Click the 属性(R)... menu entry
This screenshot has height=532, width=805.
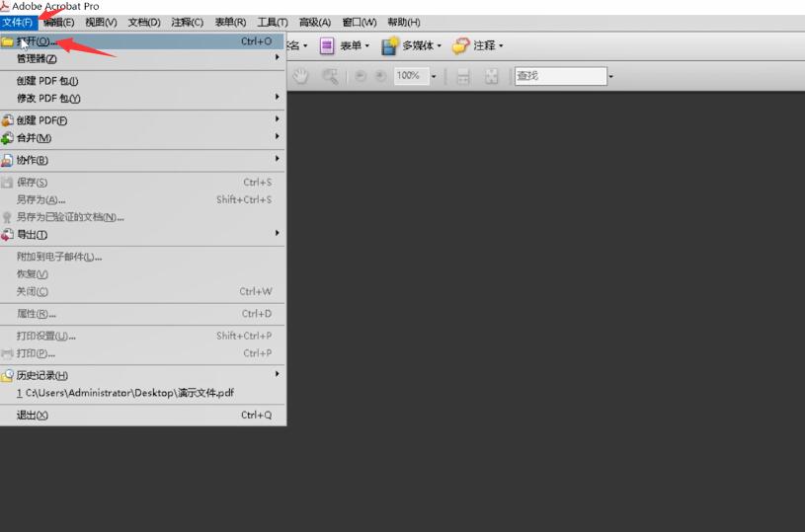point(142,314)
